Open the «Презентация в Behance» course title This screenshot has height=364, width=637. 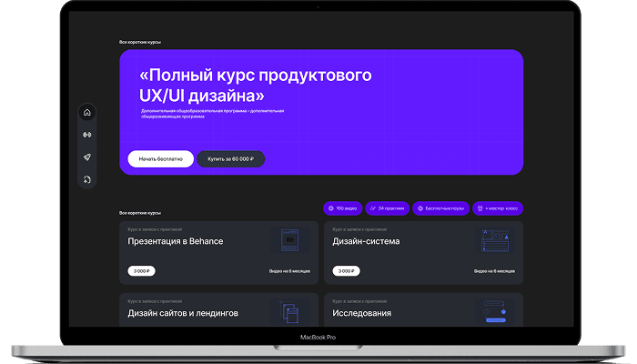176,241
